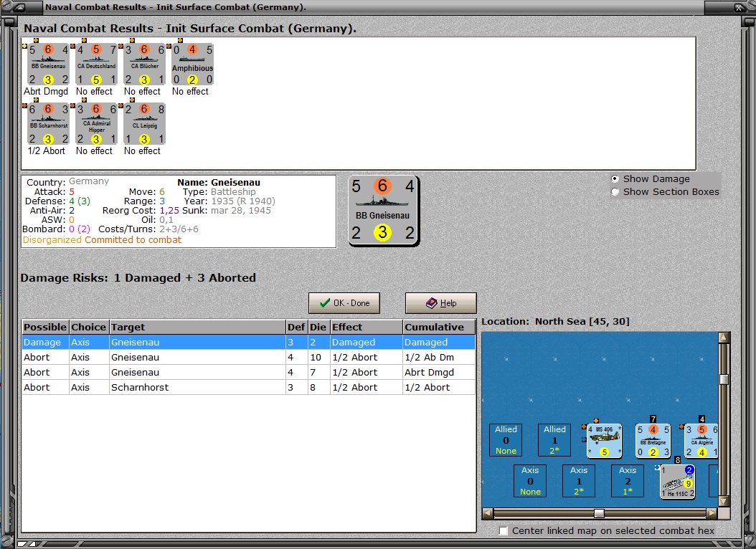Click the Abrt Dmgd result under Gneisenau
This screenshot has width=756, height=549.
[x=46, y=92]
